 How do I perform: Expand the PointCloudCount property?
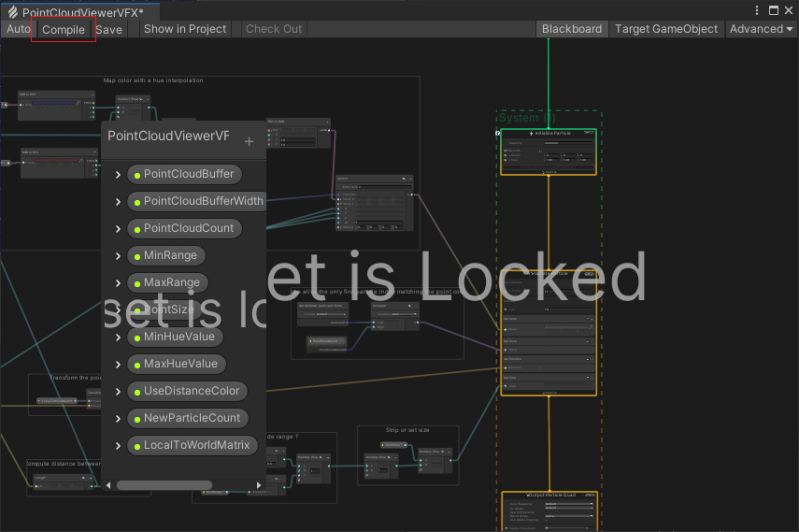pyautogui.click(x=118, y=229)
